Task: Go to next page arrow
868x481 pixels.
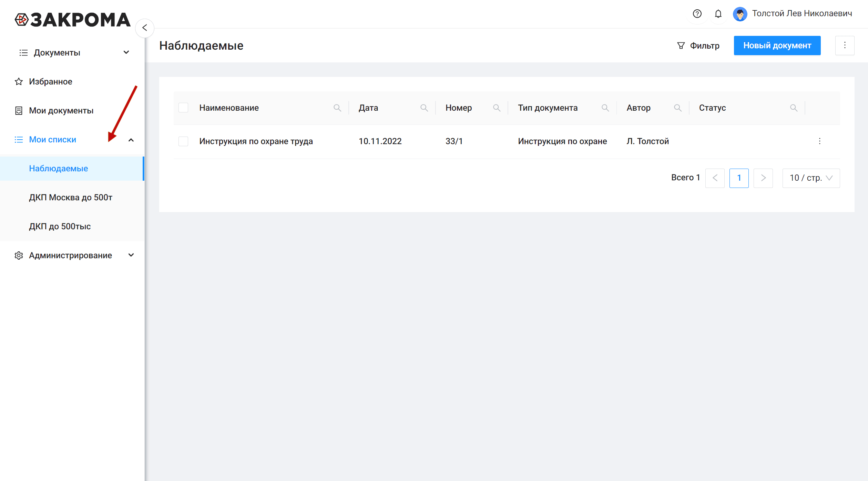Action: click(x=763, y=178)
